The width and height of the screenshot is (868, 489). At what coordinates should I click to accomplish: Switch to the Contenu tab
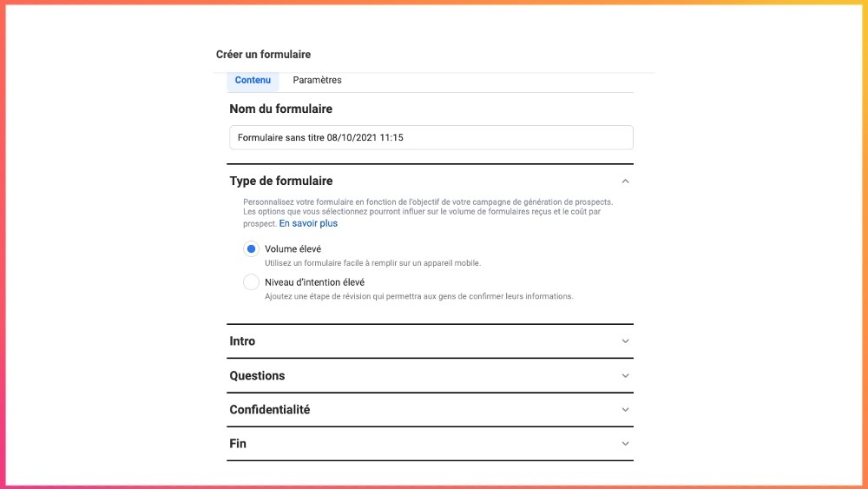click(x=253, y=80)
